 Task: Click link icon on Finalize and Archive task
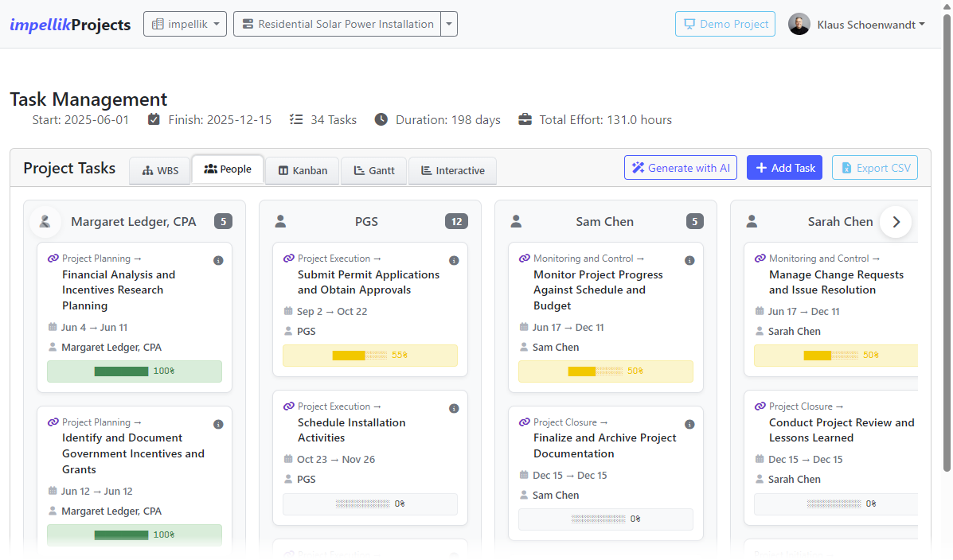coord(525,422)
